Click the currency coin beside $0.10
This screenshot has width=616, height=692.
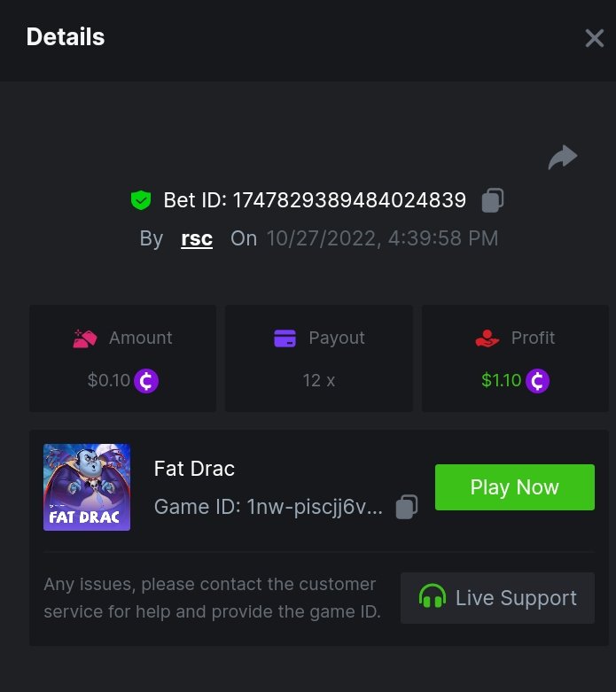(x=146, y=381)
